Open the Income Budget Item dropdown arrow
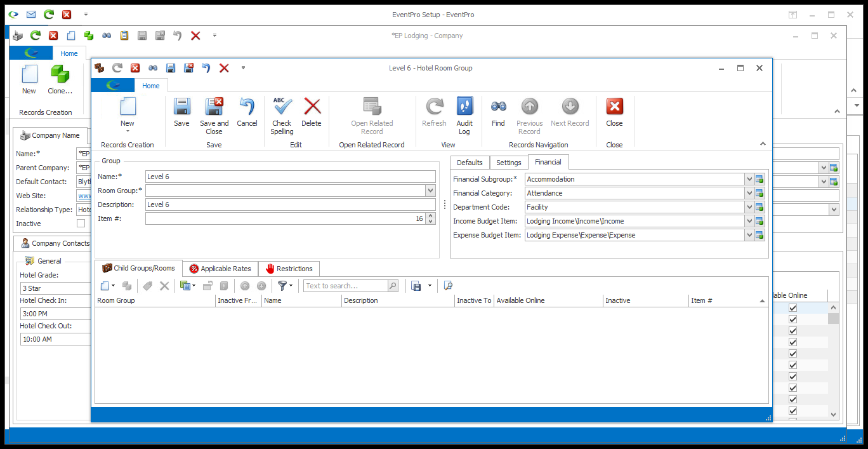Viewport: 868px width, 449px height. pyautogui.click(x=749, y=221)
